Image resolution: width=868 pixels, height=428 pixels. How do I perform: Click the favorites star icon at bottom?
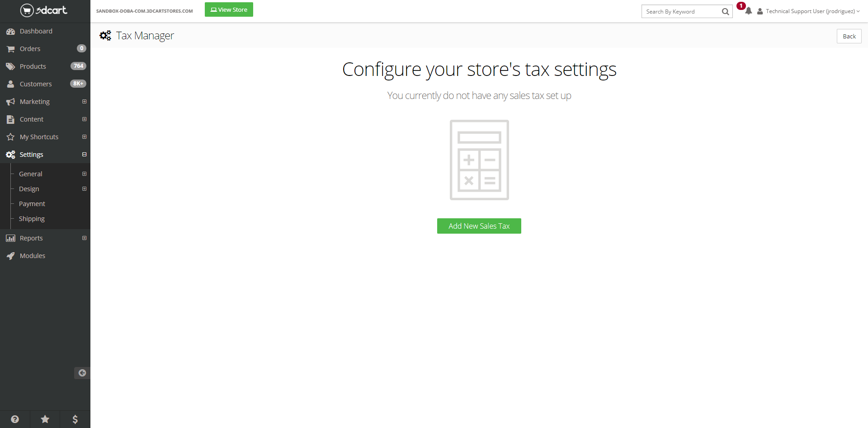pos(45,419)
